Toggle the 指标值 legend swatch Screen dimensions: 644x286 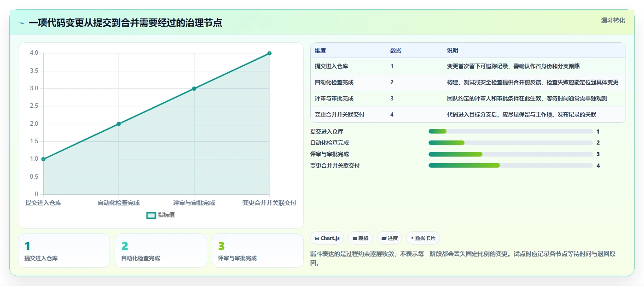151,215
